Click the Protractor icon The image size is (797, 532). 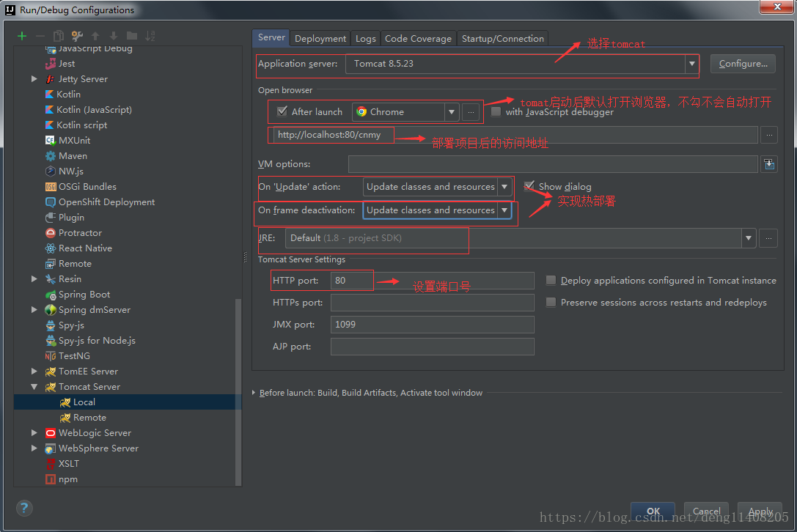click(x=51, y=233)
